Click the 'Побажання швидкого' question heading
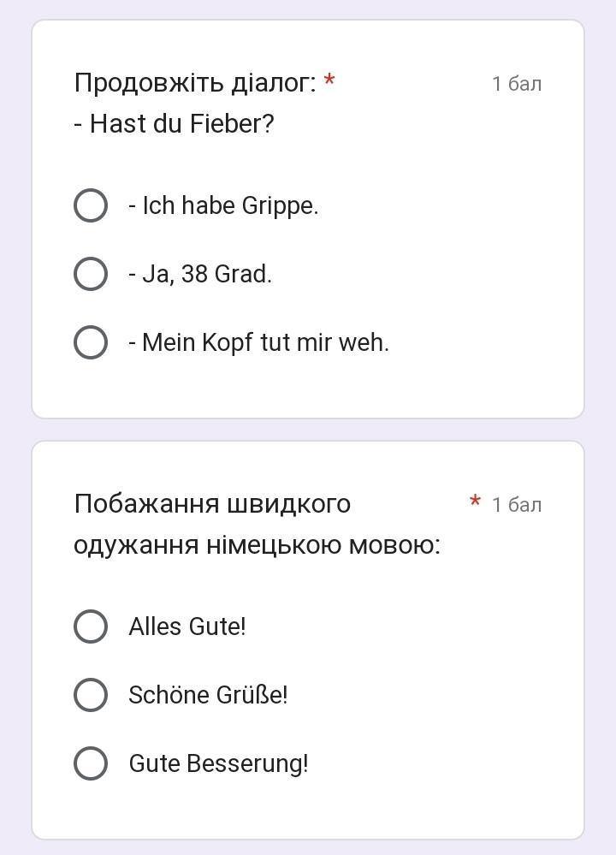Image resolution: width=616 pixels, height=855 pixels. 212,504
